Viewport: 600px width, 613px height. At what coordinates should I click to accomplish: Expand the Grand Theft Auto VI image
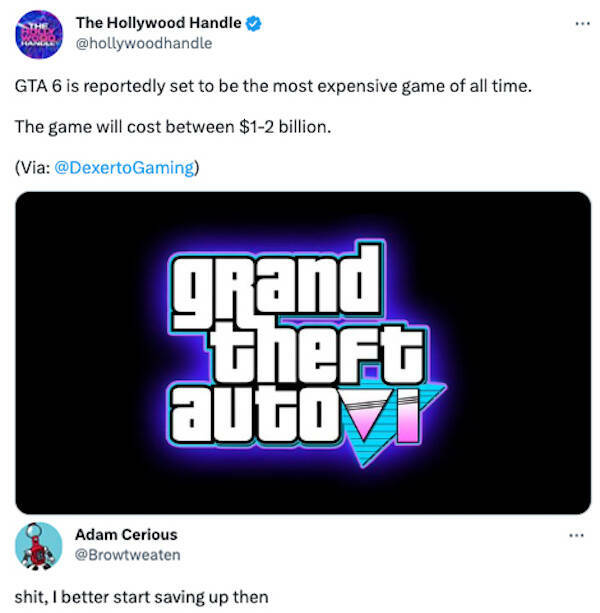click(303, 353)
